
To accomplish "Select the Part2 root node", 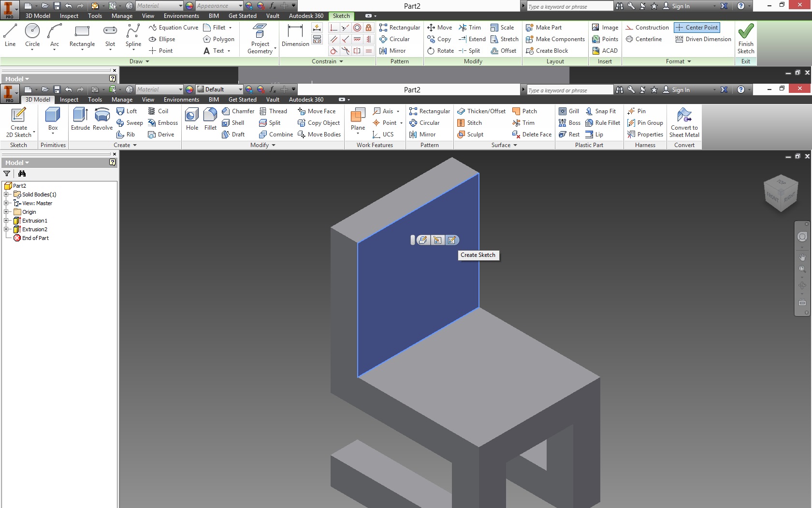I will coord(15,186).
